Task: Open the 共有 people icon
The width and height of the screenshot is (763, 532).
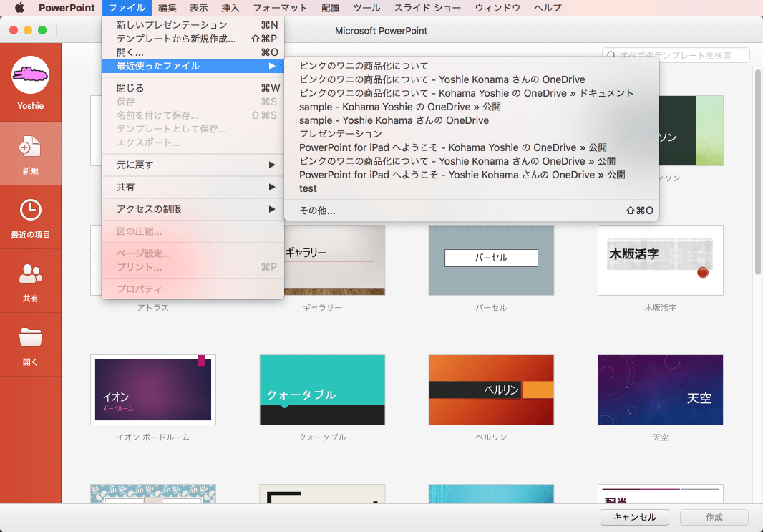Action: (30, 274)
